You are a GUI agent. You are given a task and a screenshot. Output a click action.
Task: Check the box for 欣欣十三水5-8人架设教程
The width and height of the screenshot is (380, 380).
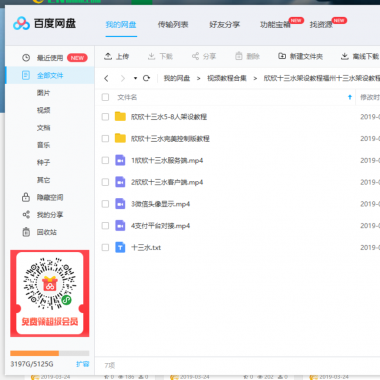[105, 117]
